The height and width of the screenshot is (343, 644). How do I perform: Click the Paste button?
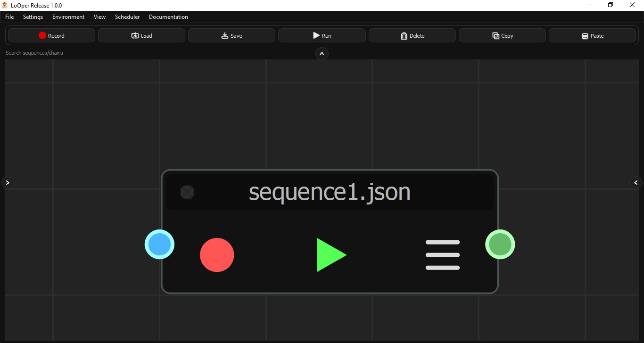tap(593, 35)
